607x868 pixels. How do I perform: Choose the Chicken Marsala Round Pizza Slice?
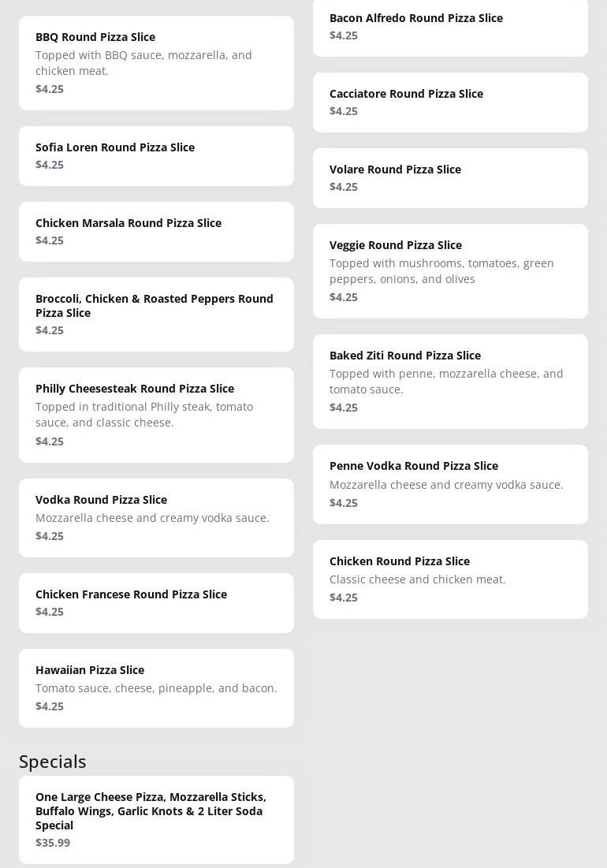pyautogui.click(x=156, y=231)
